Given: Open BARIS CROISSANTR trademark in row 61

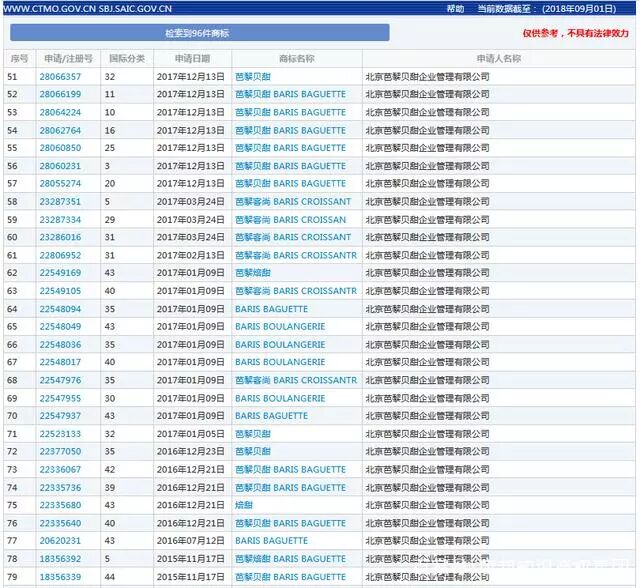Looking at the screenshot, I should (x=296, y=255).
